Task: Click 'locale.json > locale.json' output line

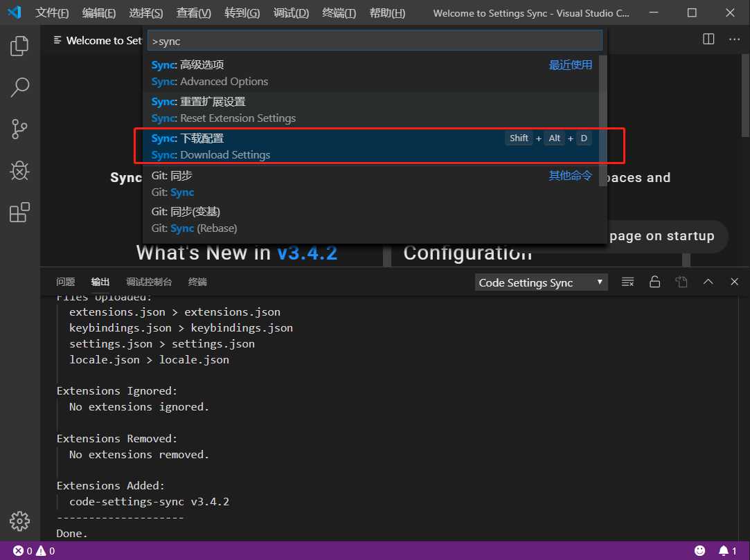Action: pos(149,360)
